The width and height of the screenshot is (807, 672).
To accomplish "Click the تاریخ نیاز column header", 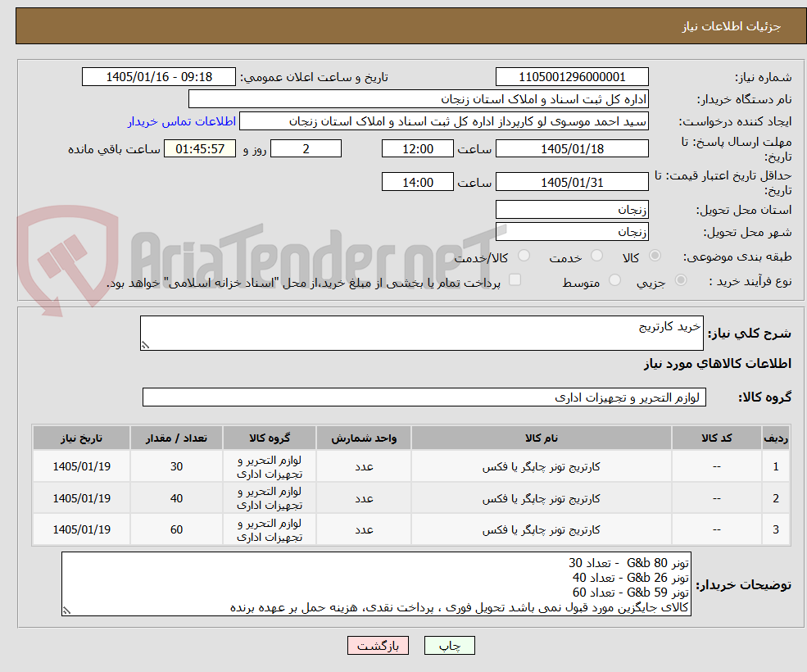I will (81, 438).
